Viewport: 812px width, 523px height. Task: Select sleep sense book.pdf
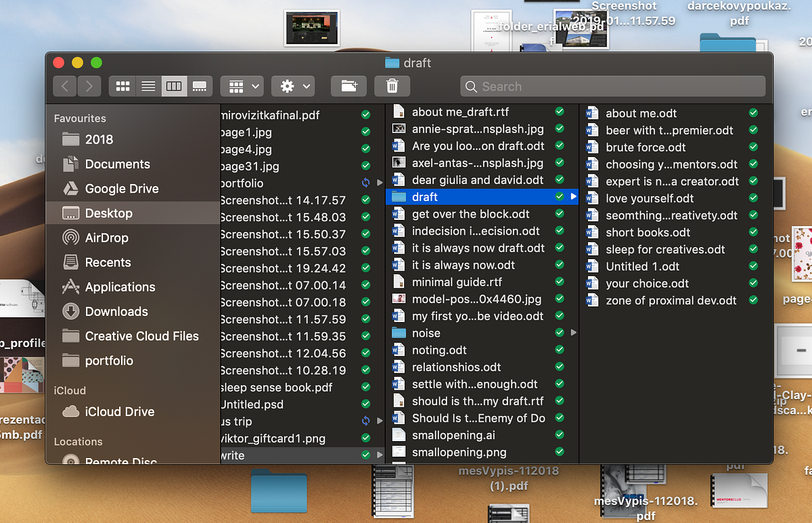tap(302, 387)
